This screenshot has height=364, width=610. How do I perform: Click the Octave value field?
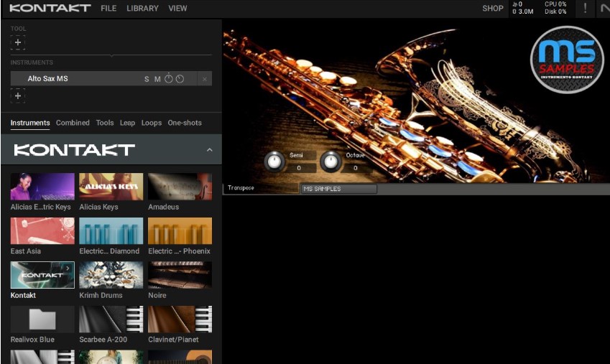pyautogui.click(x=357, y=168)
